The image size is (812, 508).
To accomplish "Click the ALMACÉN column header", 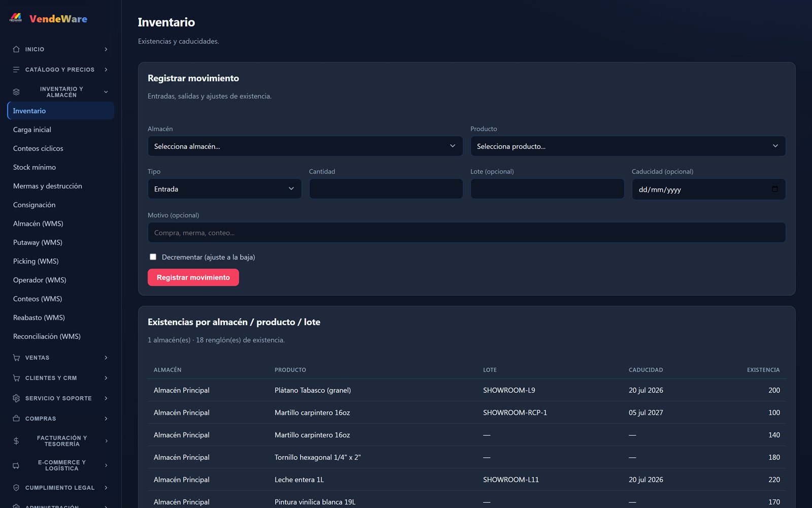I will point(167,370).
